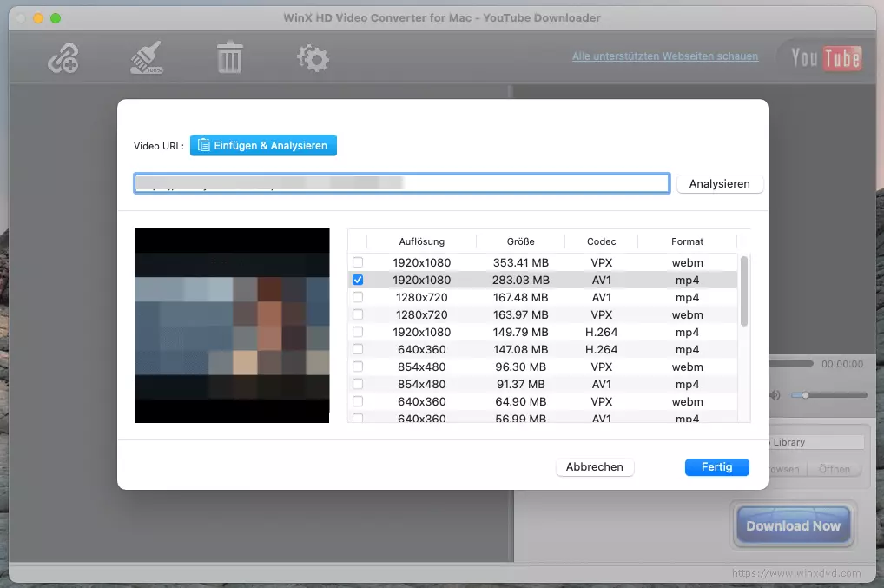Check the 1280x720 163.97 MB webm row
Viewport: 884px width, 588px height.
[358, 315]
